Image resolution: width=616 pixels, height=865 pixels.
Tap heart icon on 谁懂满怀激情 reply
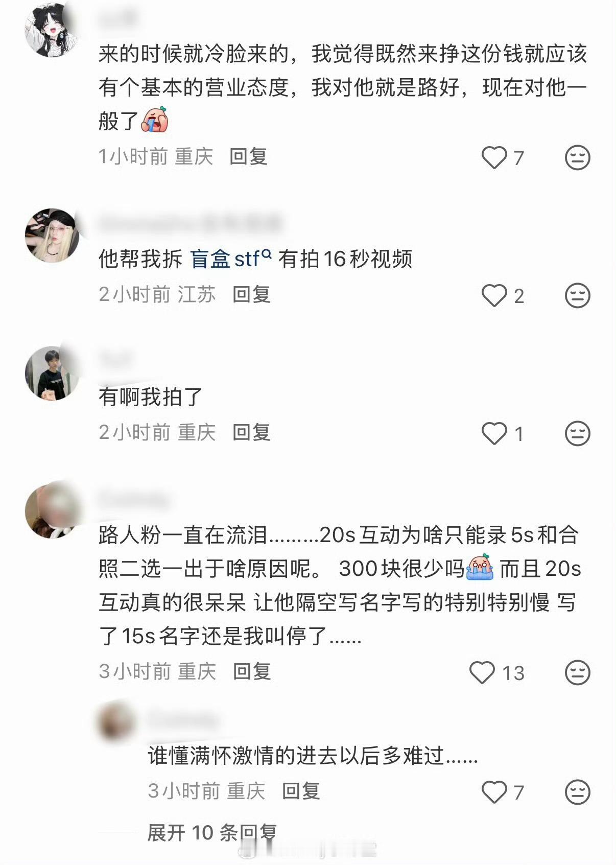494,792
